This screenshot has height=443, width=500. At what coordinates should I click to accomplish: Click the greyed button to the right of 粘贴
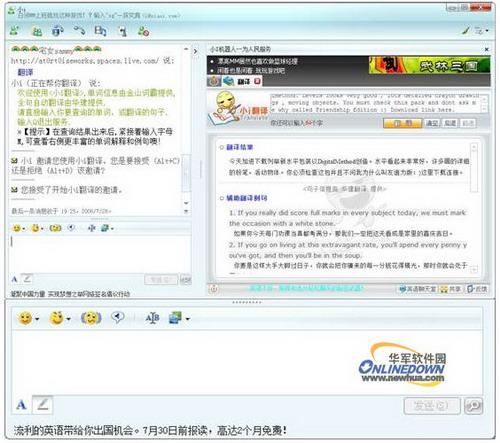point(468,123)
